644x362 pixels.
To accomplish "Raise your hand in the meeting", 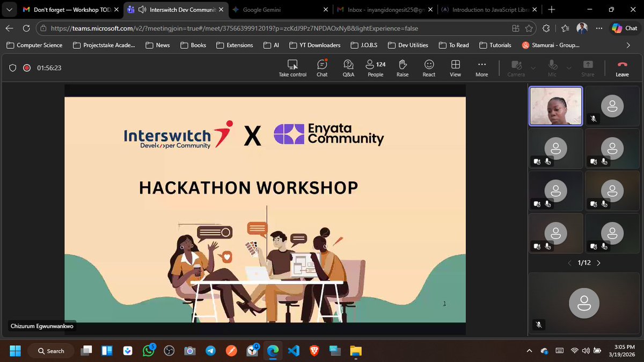I will (402, 68).
